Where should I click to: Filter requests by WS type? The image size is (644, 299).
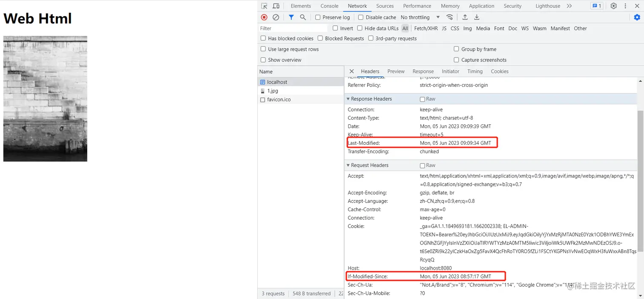(x=525, y=28)
